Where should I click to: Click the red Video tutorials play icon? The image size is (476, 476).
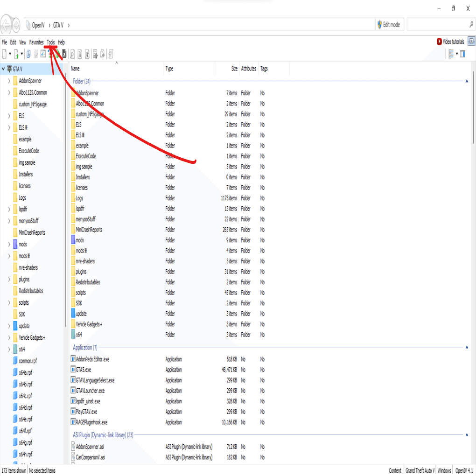click(x=439, y=42)
